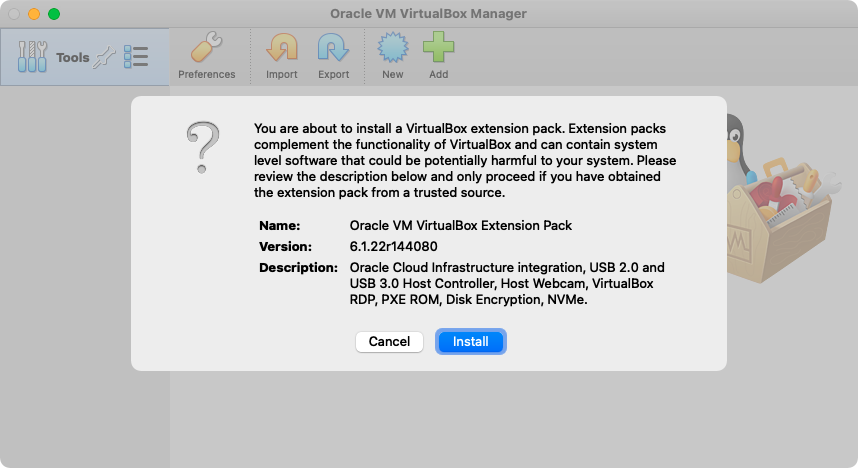Screen dimensions: 858x468
Task: Click the Export appliance arrow icon
Action: pyautogui.click(x=333, y=48)
